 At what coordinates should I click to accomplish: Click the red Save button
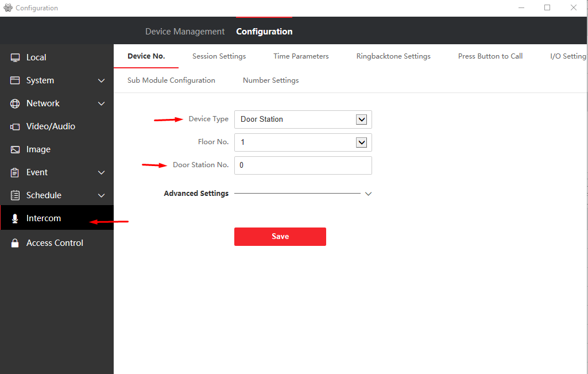[280, 236]
